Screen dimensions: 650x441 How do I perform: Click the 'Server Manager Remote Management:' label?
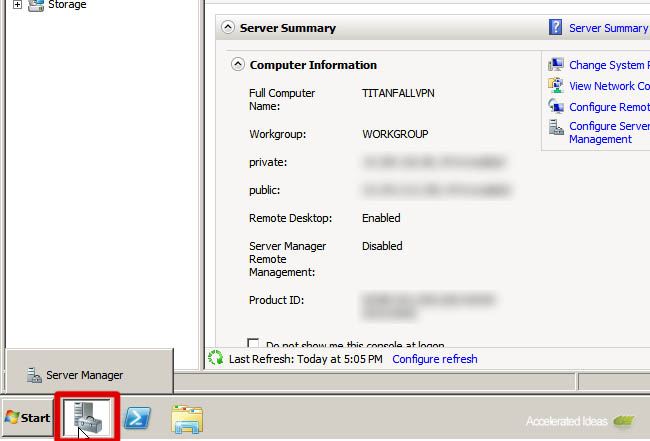click(287, 259)
